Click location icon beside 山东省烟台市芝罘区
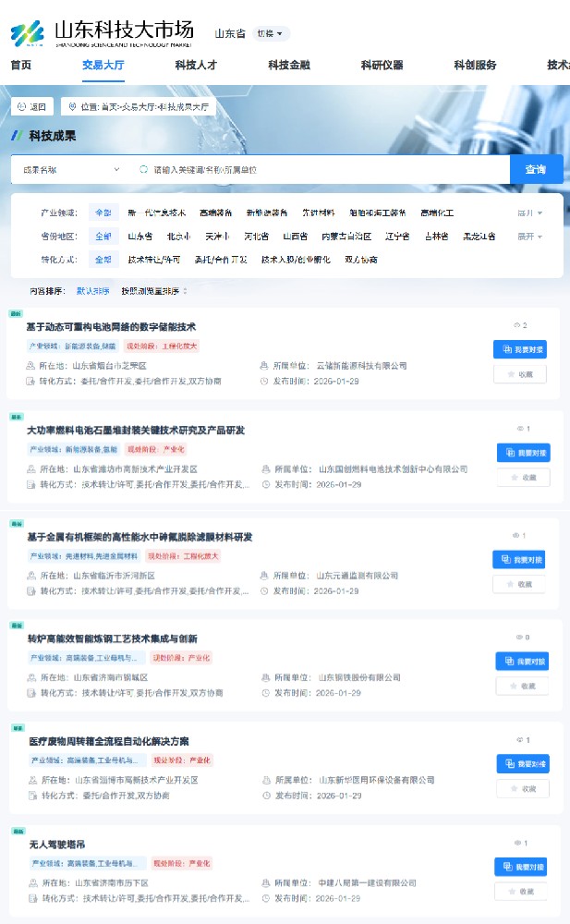Image resolution: width=570 pixels, height=924 pixels. pyautogui.click(x=30, y=366)
